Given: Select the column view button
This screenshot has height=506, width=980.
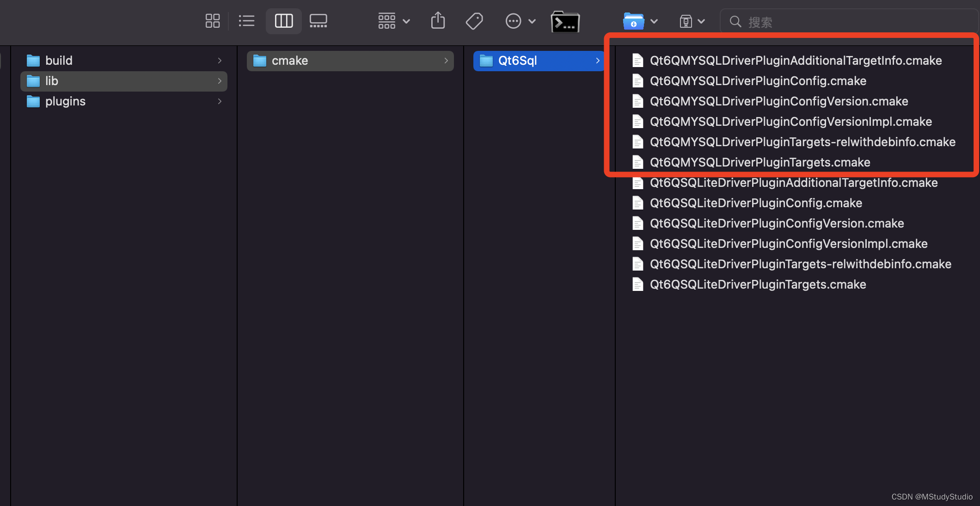Looking at the screenshot, I should click(284, 21).
